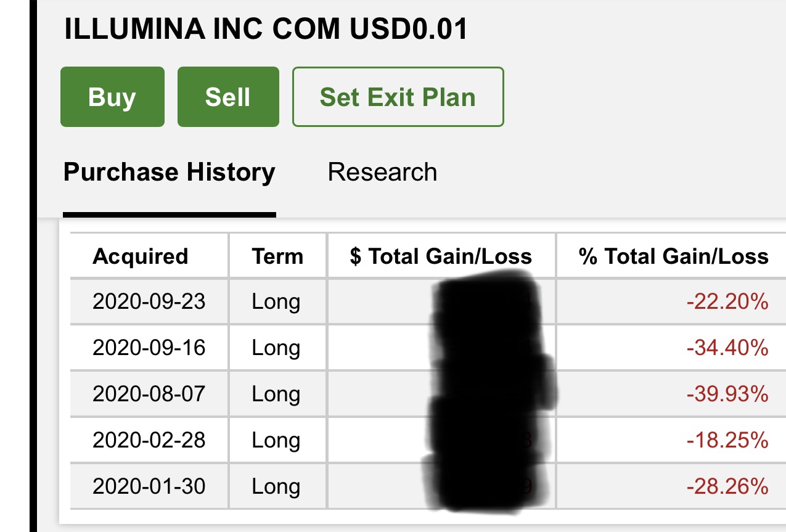Screen dimensions: 786x532
Task: Open the Set Exit Plan option
Action: tap(398, 97)
